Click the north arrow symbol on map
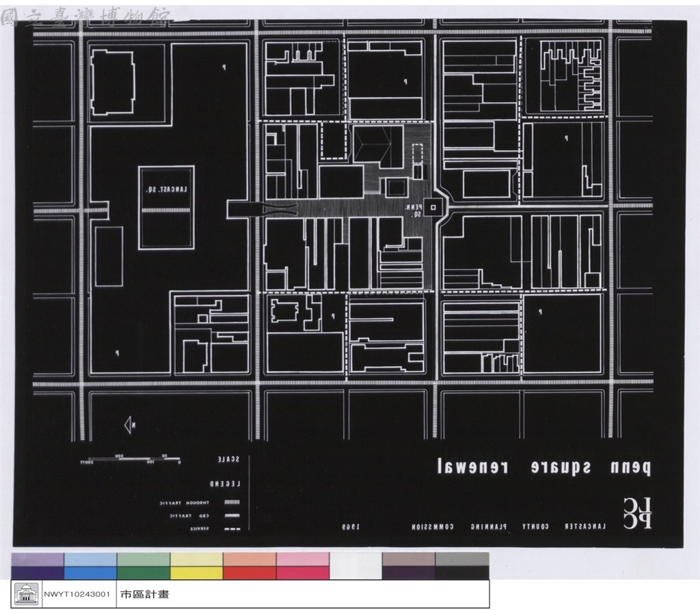 click(x=130, y=425)
